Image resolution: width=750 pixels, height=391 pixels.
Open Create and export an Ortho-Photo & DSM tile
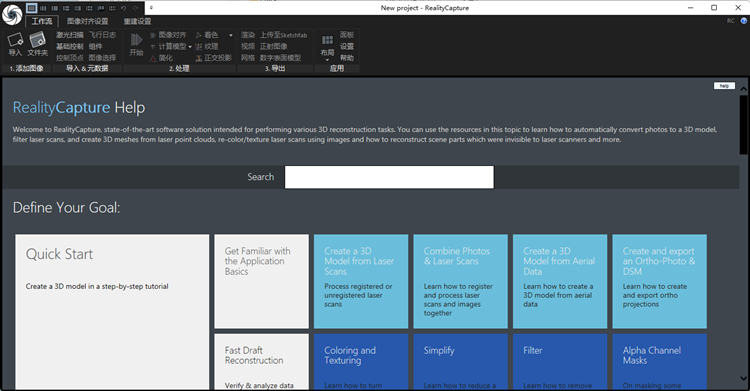click(x=659, y=281)
